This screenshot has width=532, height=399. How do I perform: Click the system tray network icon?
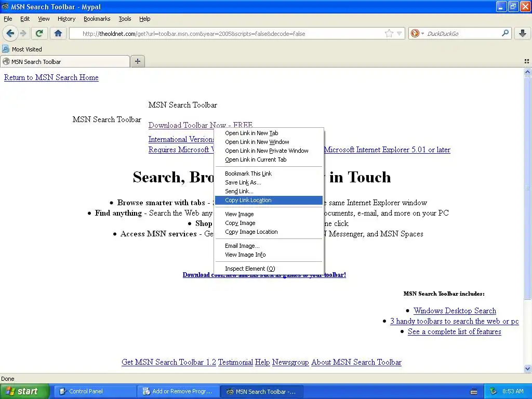[x=494, y=391]
